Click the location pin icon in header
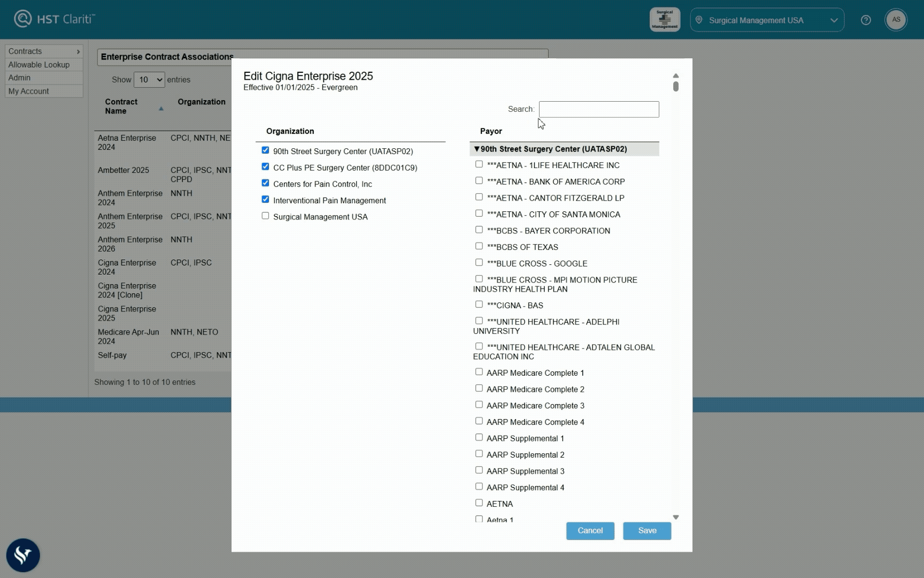This screenshot has width=924, height=578. click(698, 20)
